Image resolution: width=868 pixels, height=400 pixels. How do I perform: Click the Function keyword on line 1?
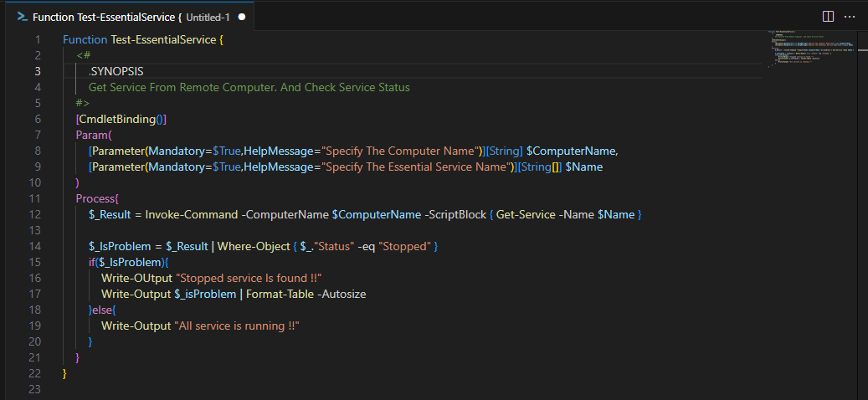coord(85,40)
